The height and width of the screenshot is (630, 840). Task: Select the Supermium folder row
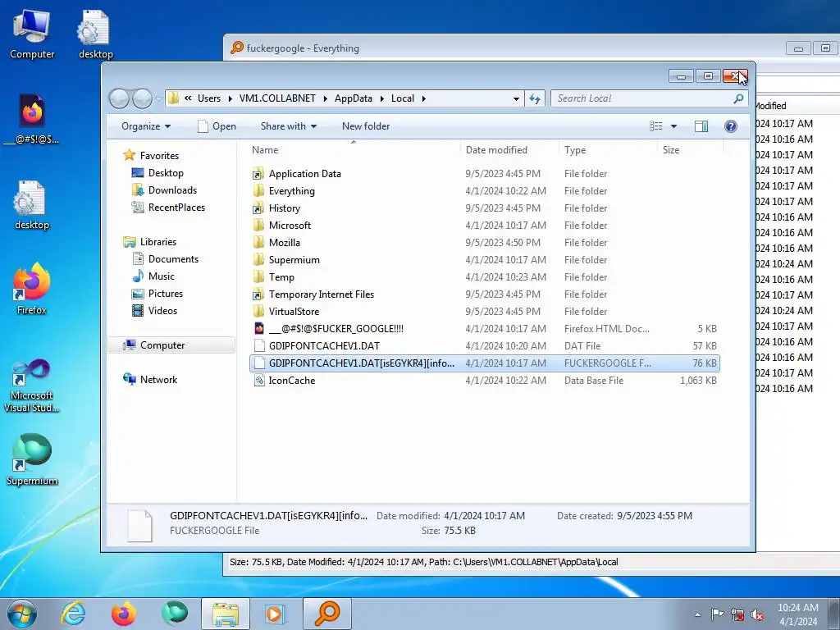coord(484,260)
